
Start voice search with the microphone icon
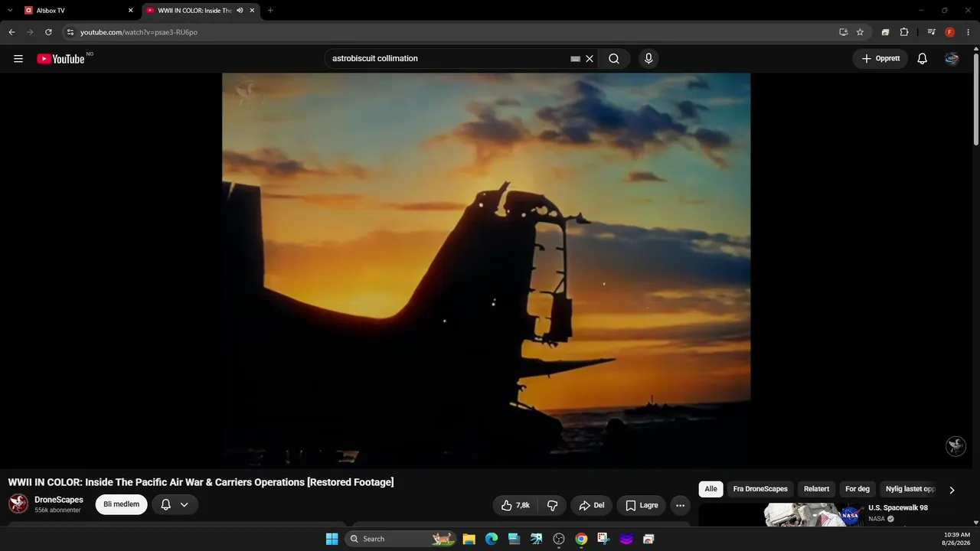[x=648, y=59]
